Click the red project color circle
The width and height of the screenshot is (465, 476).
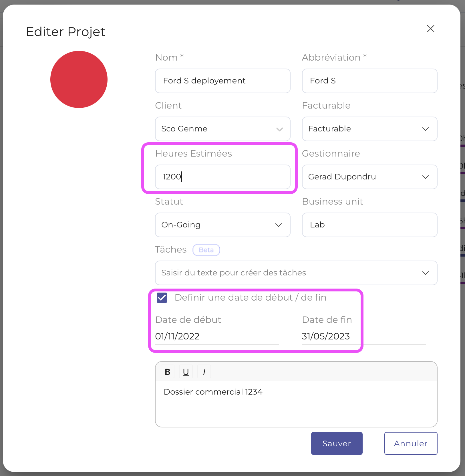[79, 79]
